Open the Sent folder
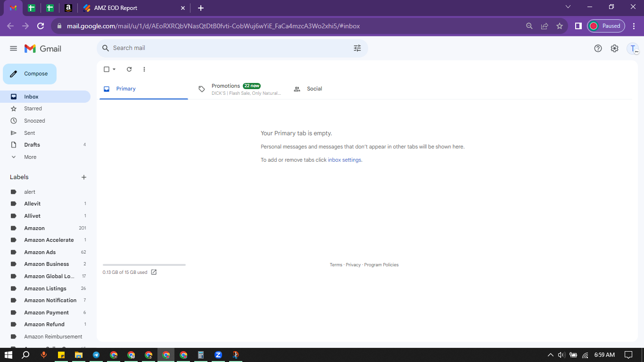This screenshot has height=362, width=644. pyautogui.click(x=45, y=133)
